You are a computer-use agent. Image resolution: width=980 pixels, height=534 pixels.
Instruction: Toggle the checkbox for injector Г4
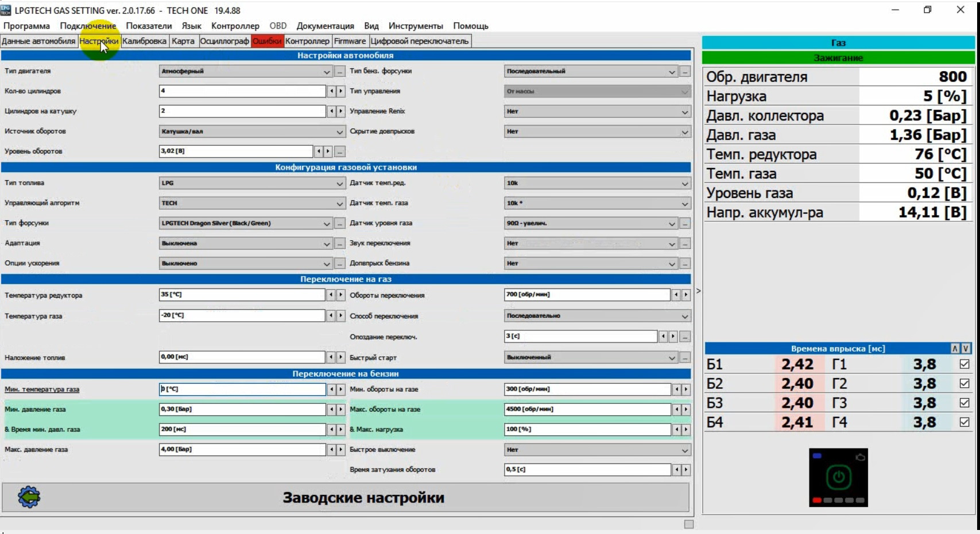pos(964,422)
